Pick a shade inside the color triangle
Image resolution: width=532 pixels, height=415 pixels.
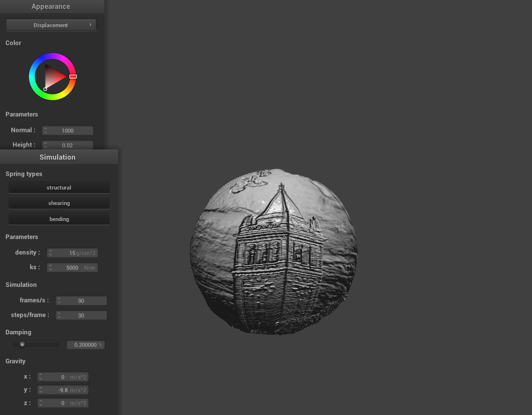click(x=54, y=76)
